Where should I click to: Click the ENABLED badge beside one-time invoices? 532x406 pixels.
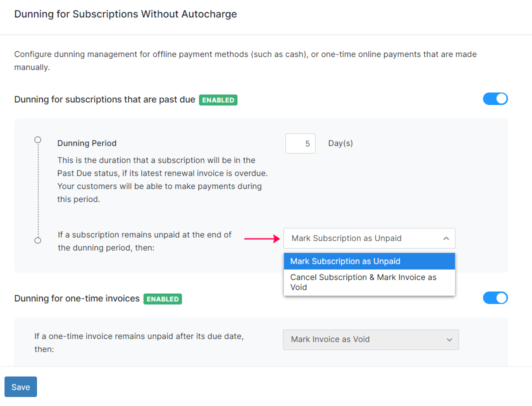point(162,299)
